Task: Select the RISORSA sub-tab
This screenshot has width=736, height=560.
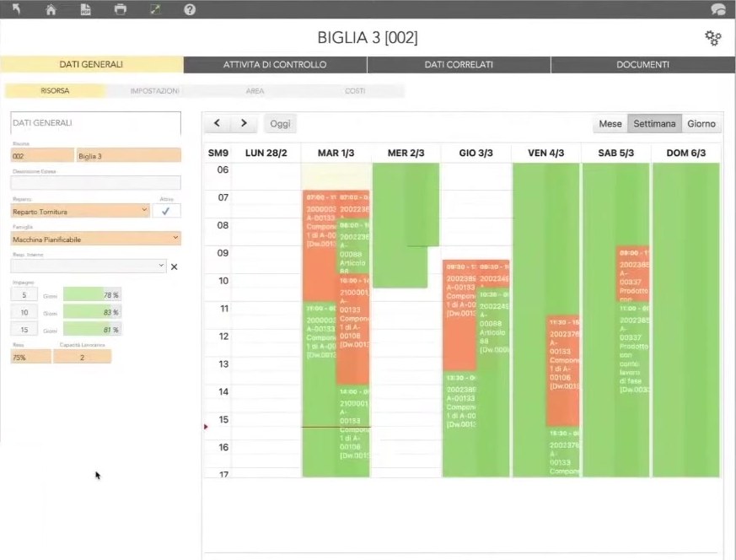Action: [55, 90]
